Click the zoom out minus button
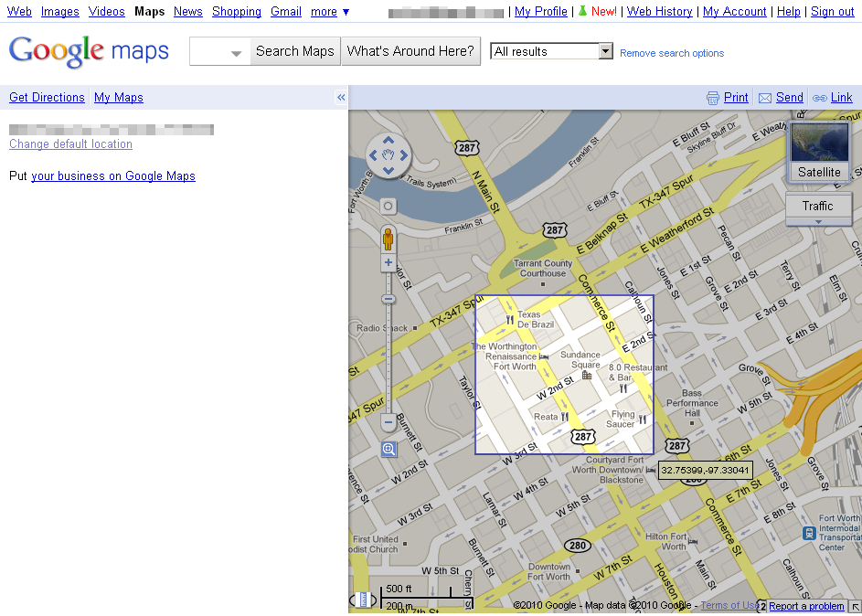862x616 pixels. 388,423
